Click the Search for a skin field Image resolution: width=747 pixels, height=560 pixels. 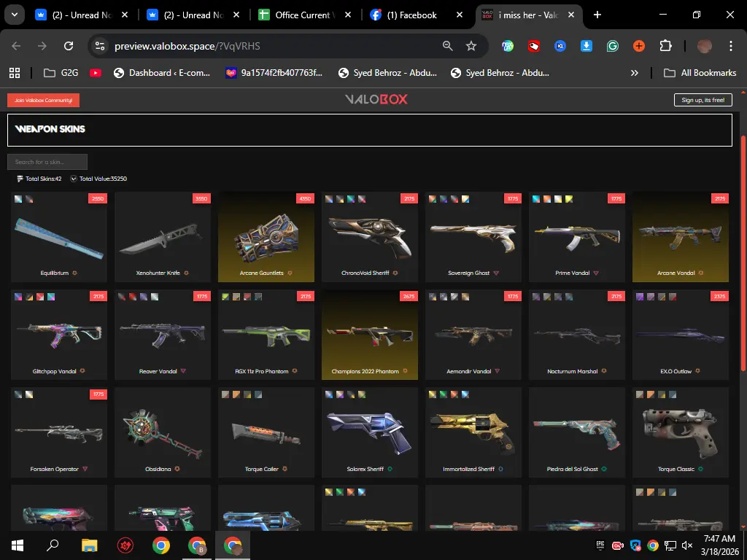pos(47,162)
